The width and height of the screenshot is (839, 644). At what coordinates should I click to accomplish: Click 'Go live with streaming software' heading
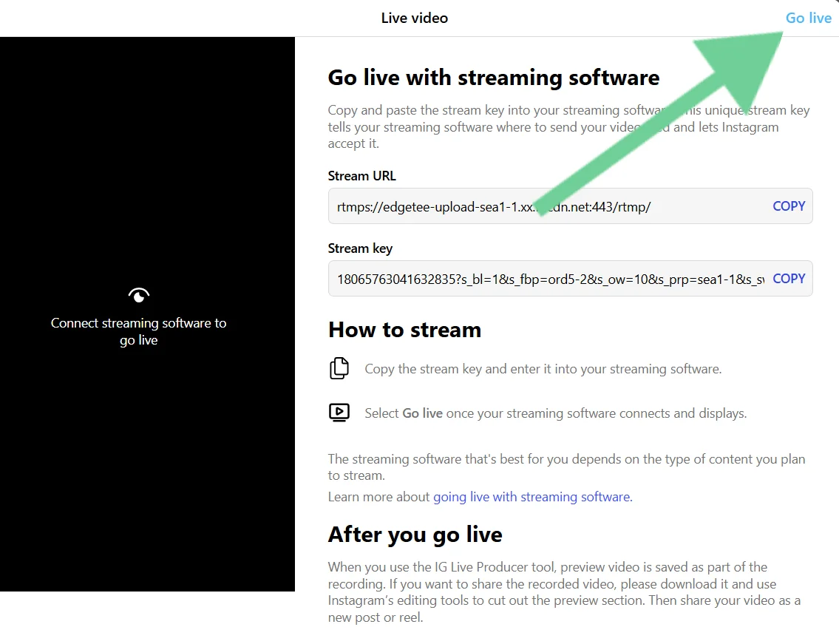(493, 78)
